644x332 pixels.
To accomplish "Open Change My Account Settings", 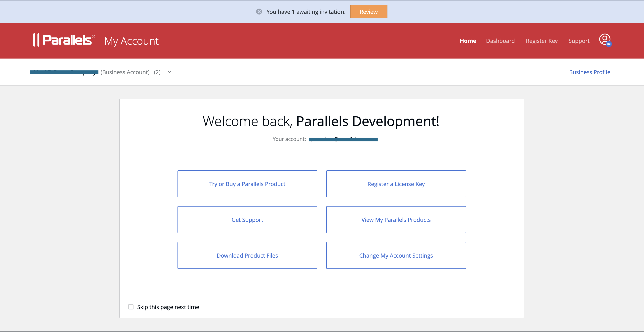I will click(396, 255).
